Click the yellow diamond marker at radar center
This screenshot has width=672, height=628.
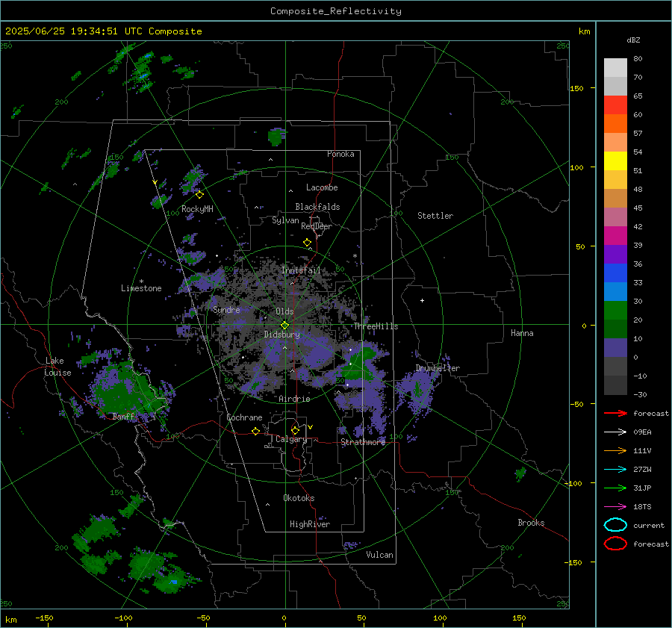284,326
